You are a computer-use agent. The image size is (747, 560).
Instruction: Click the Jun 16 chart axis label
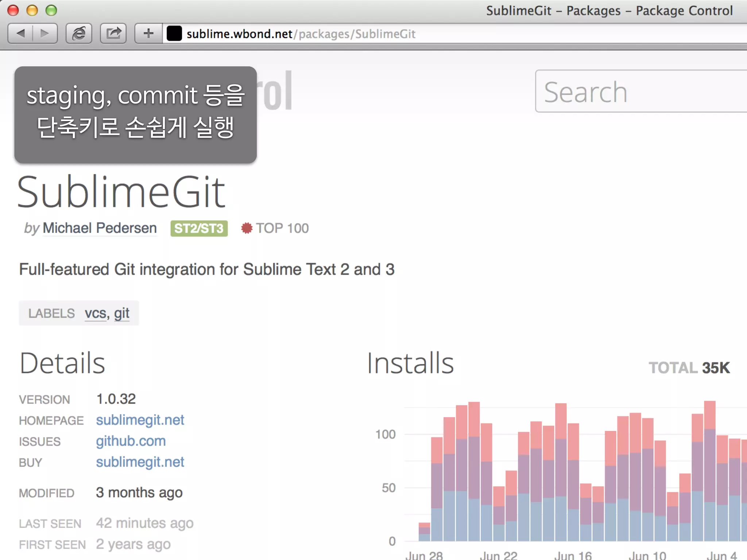pyautogui.click(x=573, y=556)
